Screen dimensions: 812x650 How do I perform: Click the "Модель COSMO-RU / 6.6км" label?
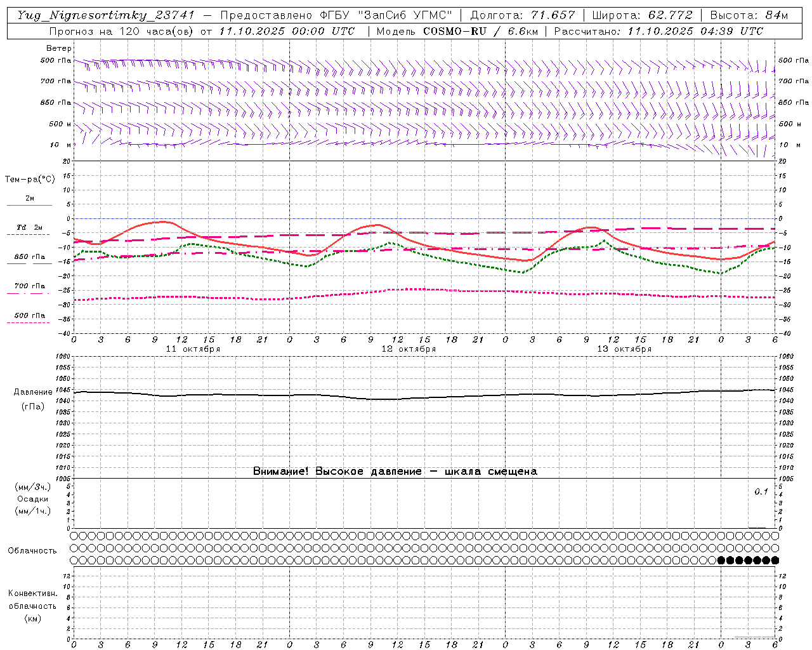pos(457,31)
